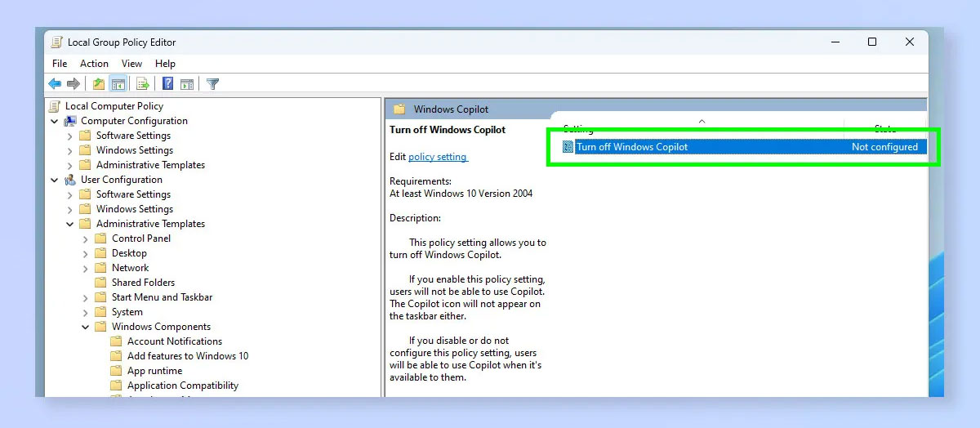Click 'At least Windows 10 Version 2004' requirements text
980x428 pixels.
[x=461, y=194]
